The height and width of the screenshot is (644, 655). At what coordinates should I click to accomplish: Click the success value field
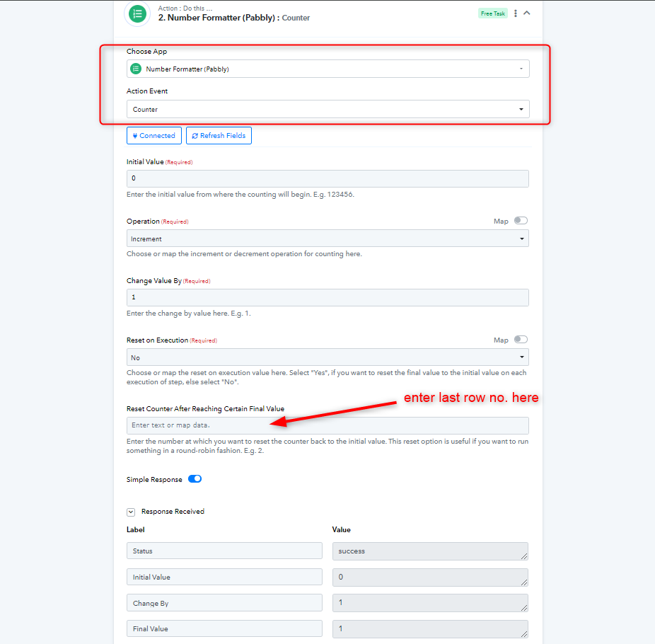coord(430,551)
